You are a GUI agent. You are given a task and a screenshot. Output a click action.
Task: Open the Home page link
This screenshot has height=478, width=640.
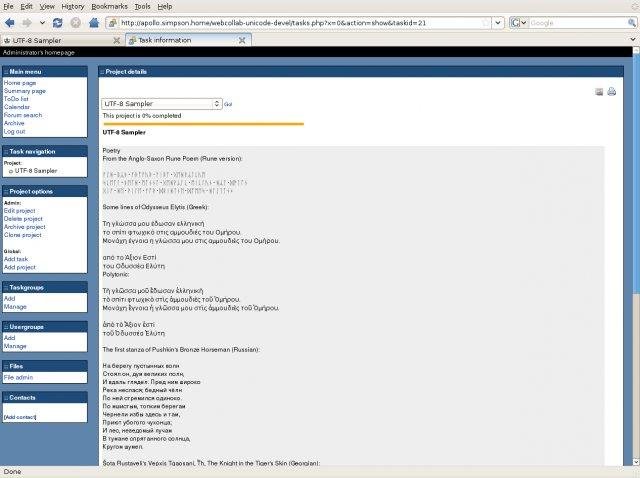[x=20, y=83]
